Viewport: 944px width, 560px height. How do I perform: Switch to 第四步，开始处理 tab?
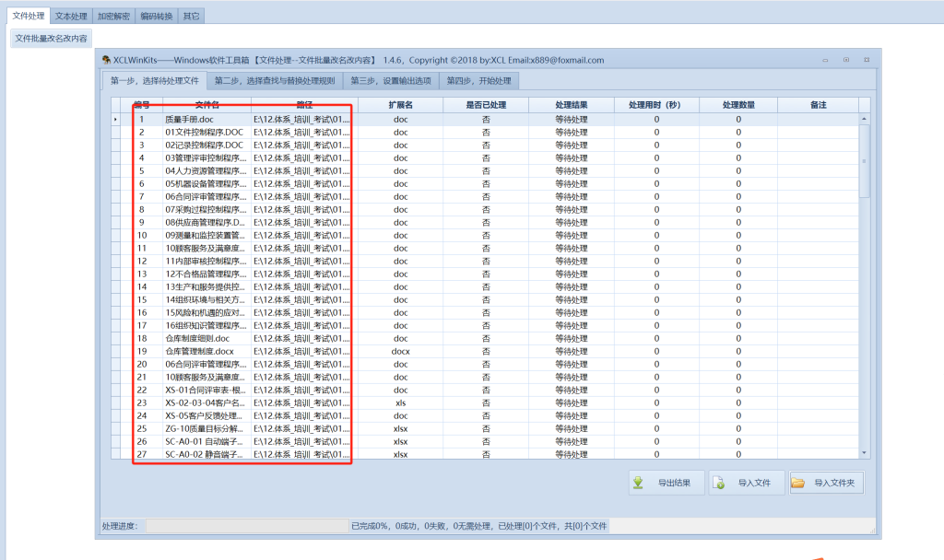478,80
